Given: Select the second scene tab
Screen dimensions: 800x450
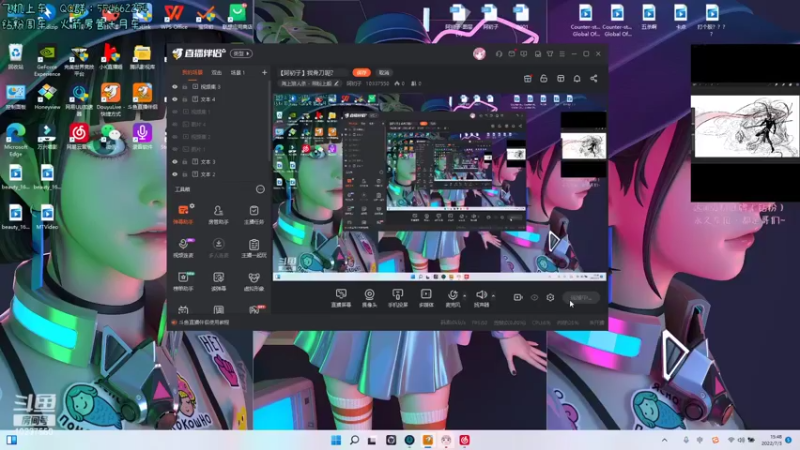Looking at the screenshot, I should (217, 72).
